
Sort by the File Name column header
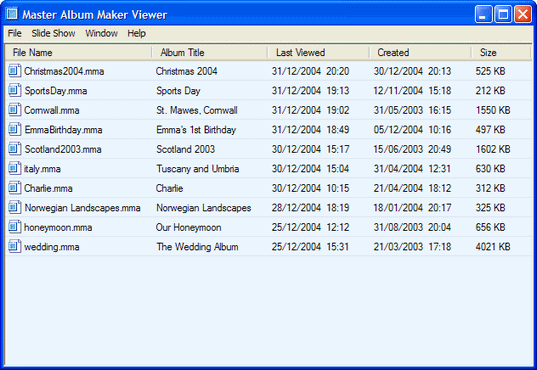[x=78, y=52]
